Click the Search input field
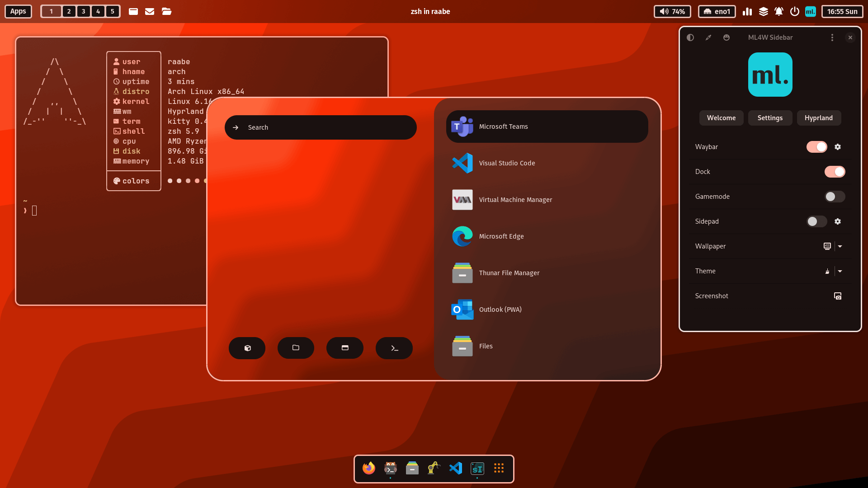Image resolution: width=868 pixels, height=488 pixels. coord(321,127)
